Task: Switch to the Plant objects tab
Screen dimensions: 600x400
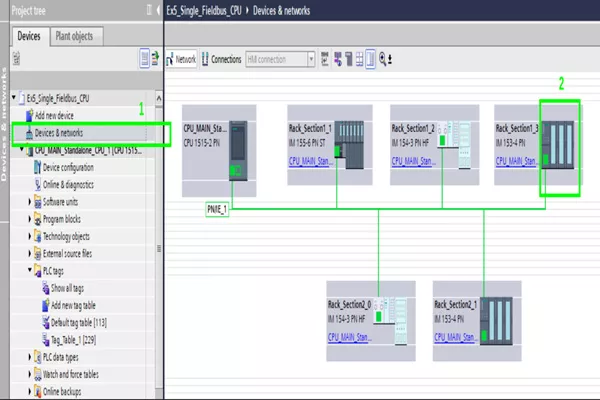Action: tap(76, 36)
